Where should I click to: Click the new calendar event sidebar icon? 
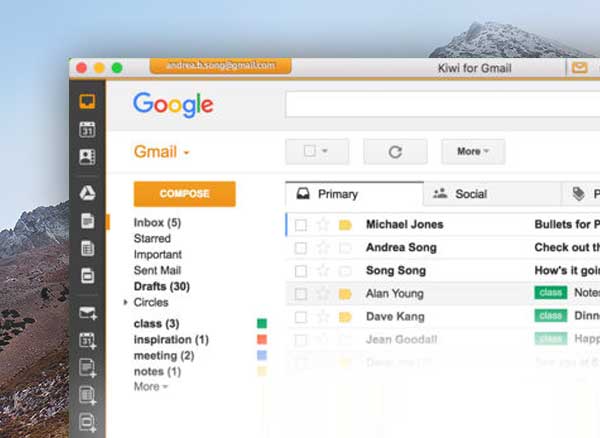coord(88,340)
